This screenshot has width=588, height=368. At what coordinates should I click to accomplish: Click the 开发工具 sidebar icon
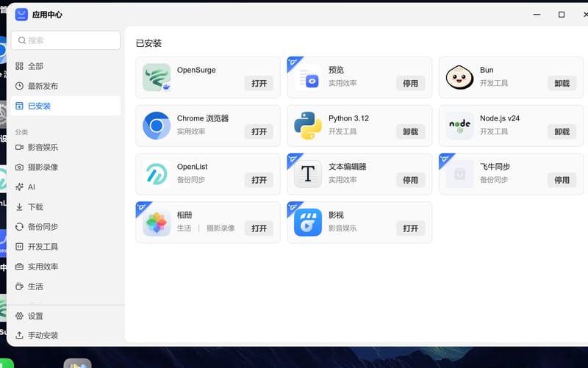(x=20, y=247)
